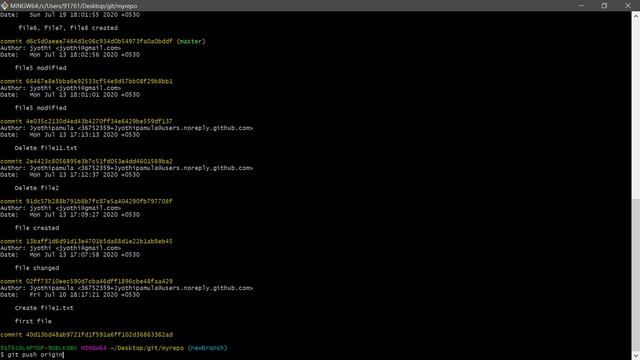Click commit hash starting 02ff7371
The width and height of the screenshot is (640, 360).
(x=99, y=281)
